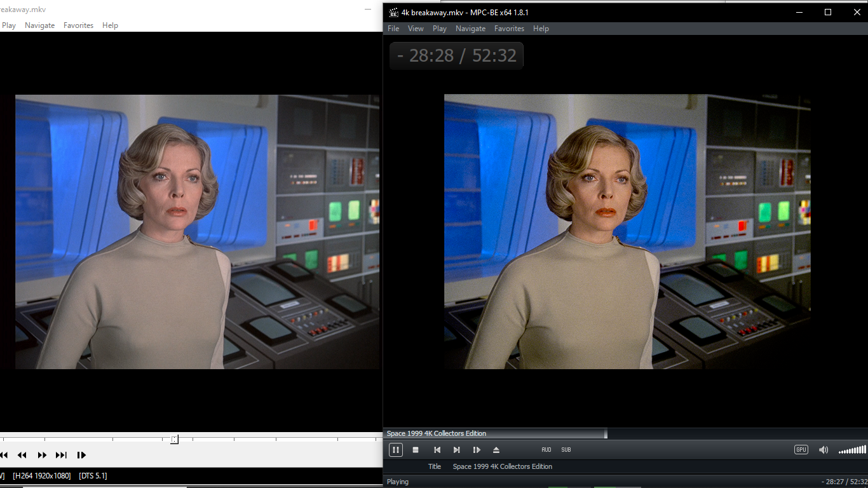Click the video frame in the MPC-BE window
The width and height of the screenshot is (868, 488).
627,231
